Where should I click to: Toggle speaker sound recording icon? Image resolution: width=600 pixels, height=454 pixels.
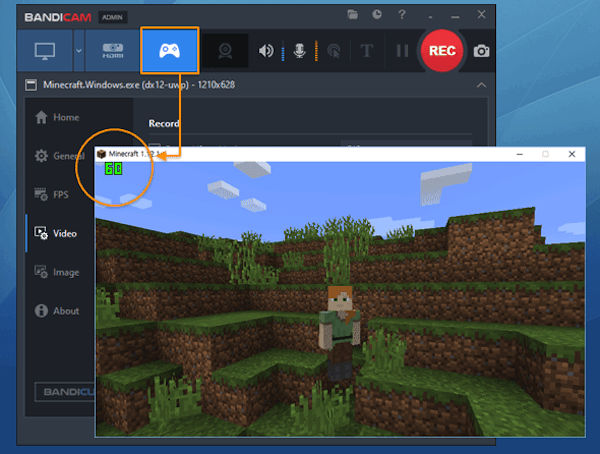[266, 51]
